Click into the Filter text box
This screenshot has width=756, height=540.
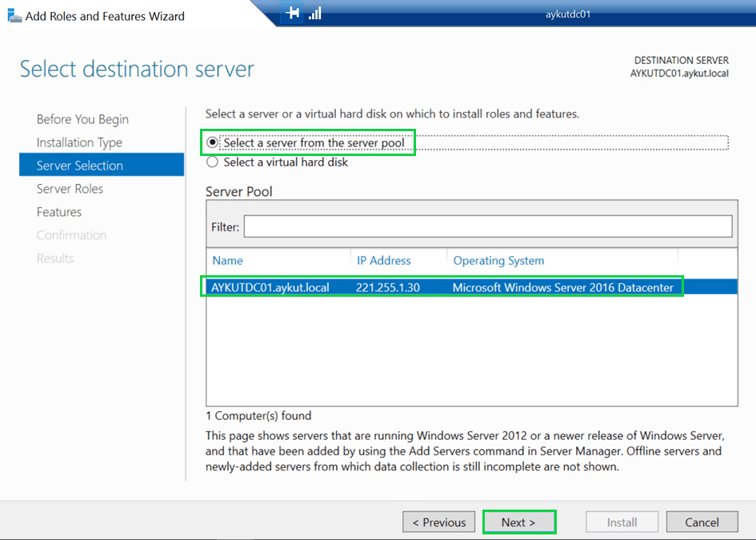[x=487, y=226]
